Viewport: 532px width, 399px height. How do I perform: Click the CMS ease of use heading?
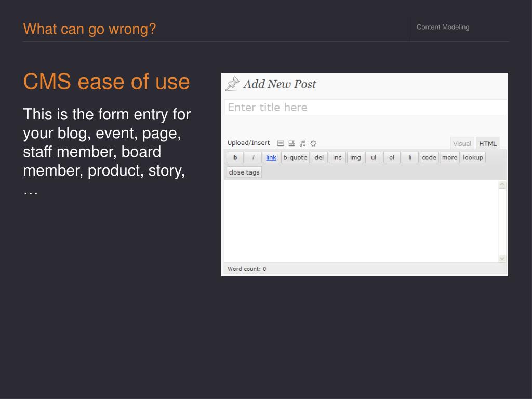(107, 82)
